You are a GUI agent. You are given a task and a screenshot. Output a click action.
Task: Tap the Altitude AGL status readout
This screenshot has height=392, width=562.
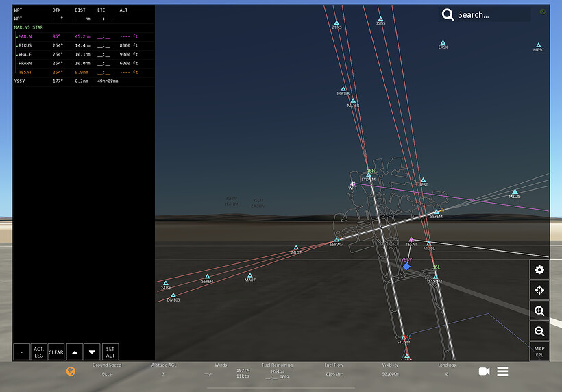(164, 369)
